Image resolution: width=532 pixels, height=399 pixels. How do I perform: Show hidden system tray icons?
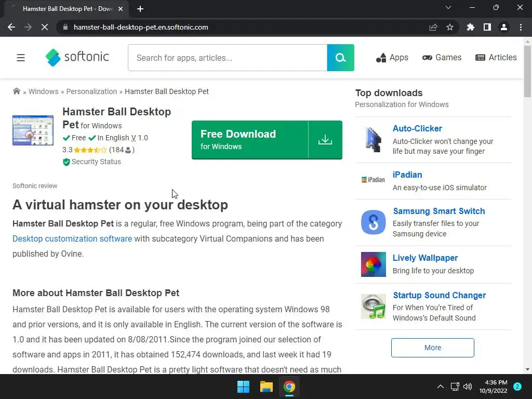(x=441, y=387)
